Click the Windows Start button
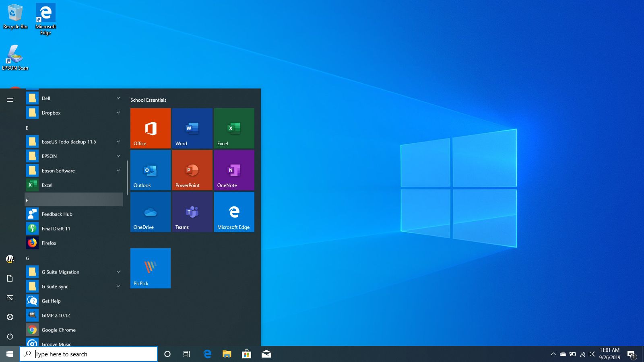Screen dimensions: 644x362 click(10, 354)
